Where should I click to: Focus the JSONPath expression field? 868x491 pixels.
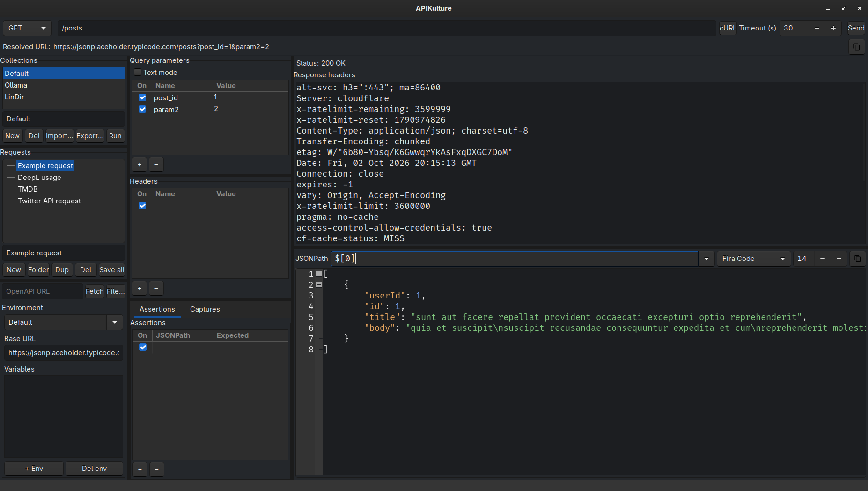515,259
